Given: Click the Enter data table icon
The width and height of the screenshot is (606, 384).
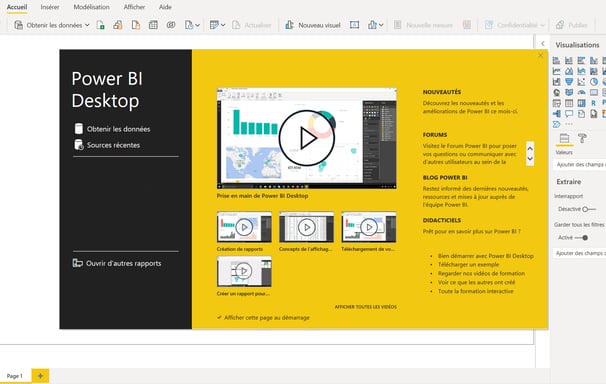Looking at the screenshot, I should [x=153, y=25].
